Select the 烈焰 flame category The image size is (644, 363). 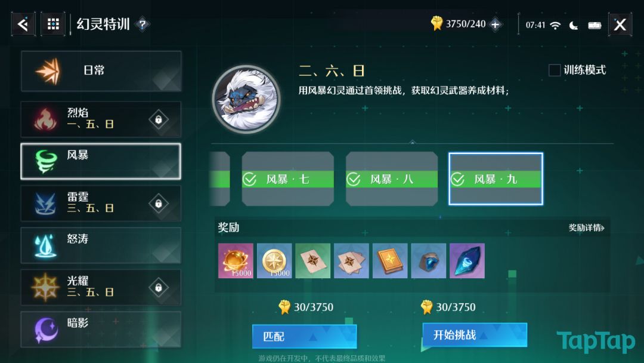[101, 119]
